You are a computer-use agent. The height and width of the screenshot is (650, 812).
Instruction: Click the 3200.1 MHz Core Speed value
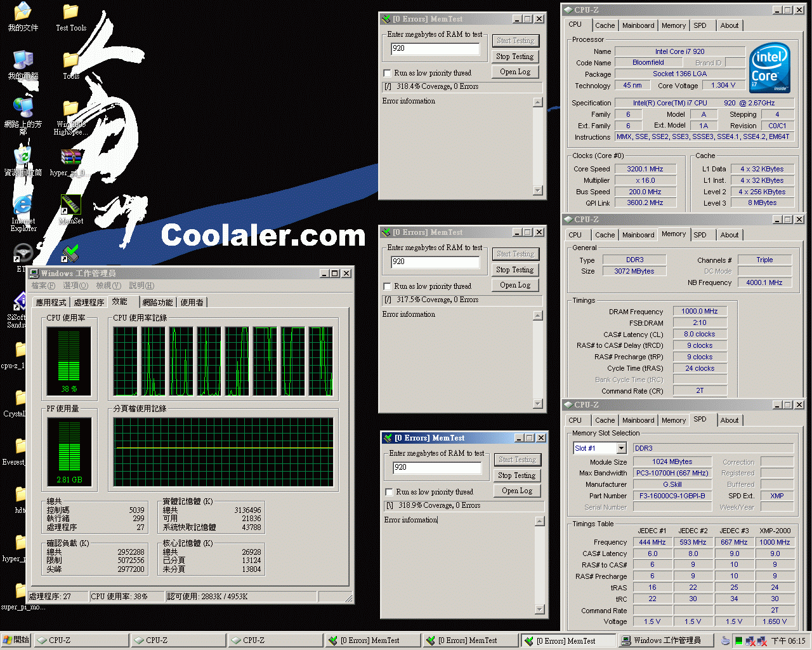click(645, 169)
